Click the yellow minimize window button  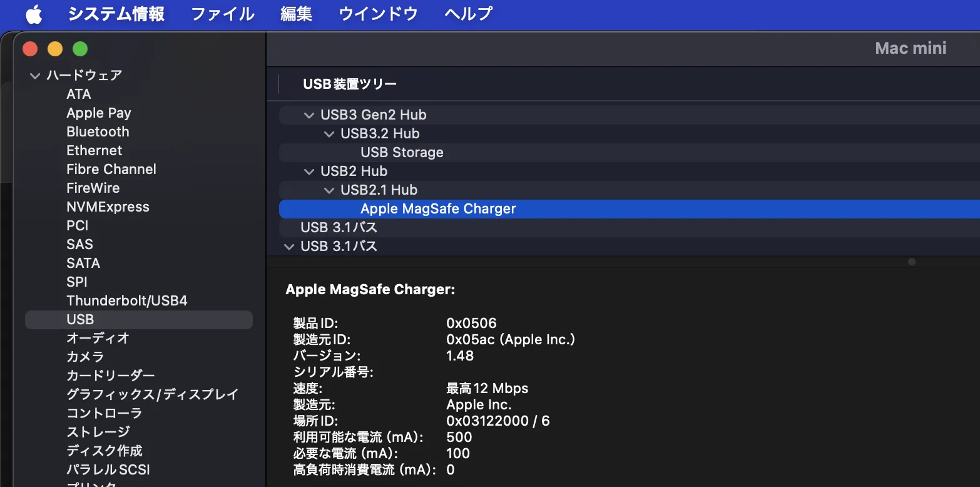pyautogui.click(x=55, y=49)
